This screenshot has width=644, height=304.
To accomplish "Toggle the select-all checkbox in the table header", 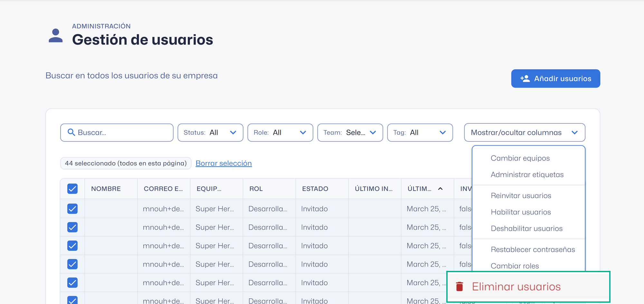I will click(72, 189).
